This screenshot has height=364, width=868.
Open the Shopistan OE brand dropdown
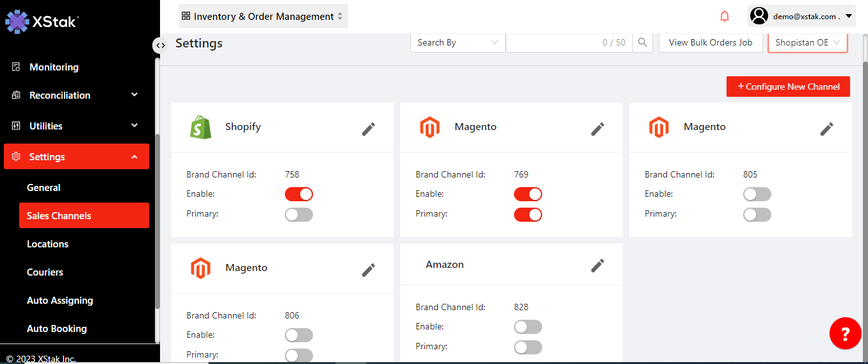tap(807, 43)
